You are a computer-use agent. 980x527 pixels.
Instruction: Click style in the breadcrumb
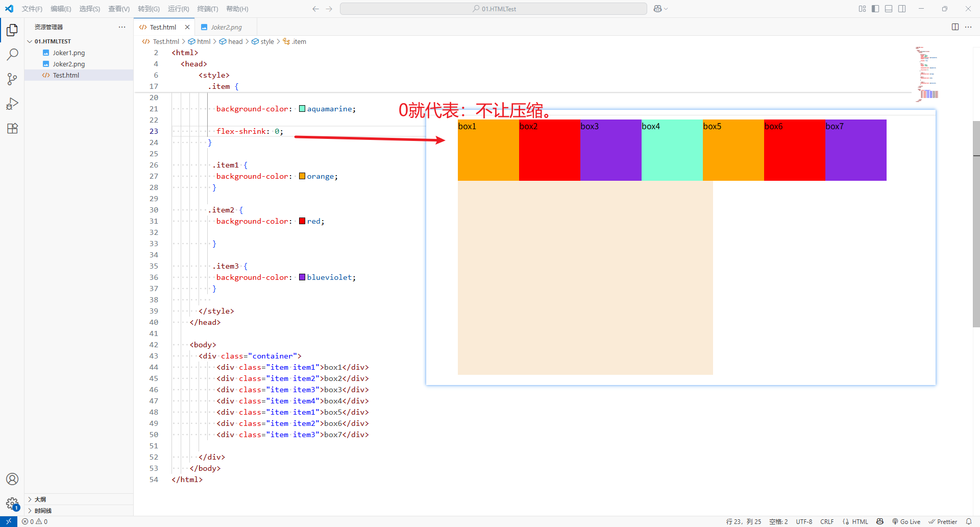(267, 41)
